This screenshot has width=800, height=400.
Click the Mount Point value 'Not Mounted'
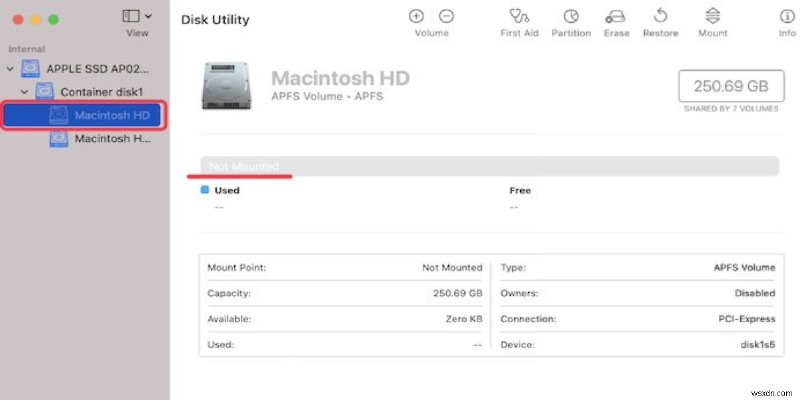tap(452, 267)
